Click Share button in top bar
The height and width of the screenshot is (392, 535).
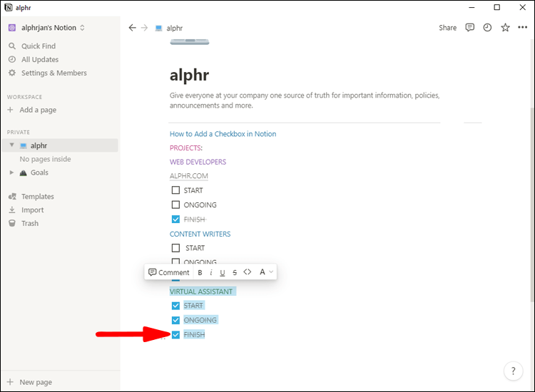[447, 28]
